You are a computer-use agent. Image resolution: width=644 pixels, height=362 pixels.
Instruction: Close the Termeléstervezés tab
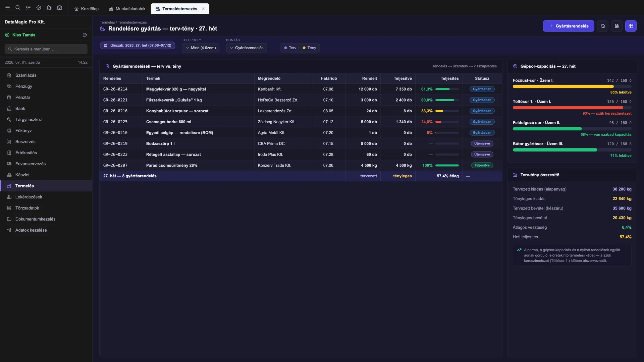pos(203,9)
